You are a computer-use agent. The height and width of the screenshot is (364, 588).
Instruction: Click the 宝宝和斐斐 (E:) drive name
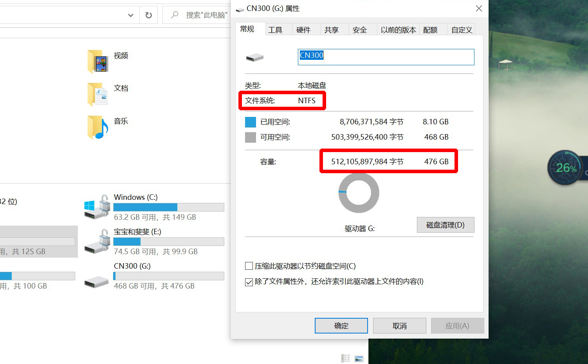click(x=137, y=231)
